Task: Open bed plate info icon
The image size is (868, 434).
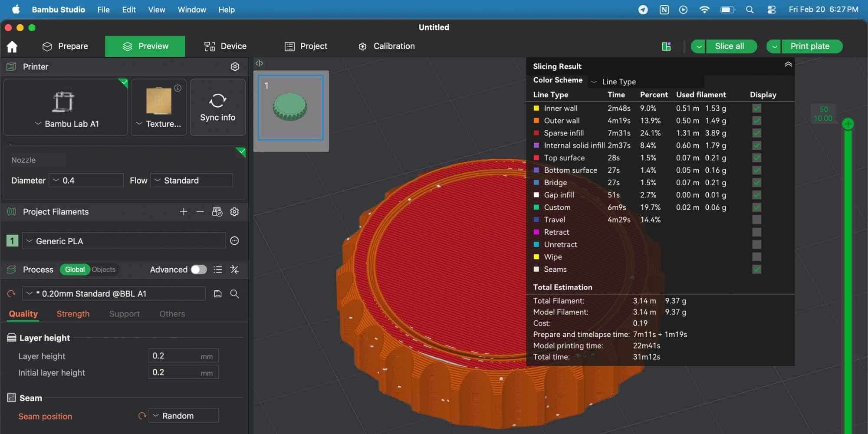Action: (178, 88)
